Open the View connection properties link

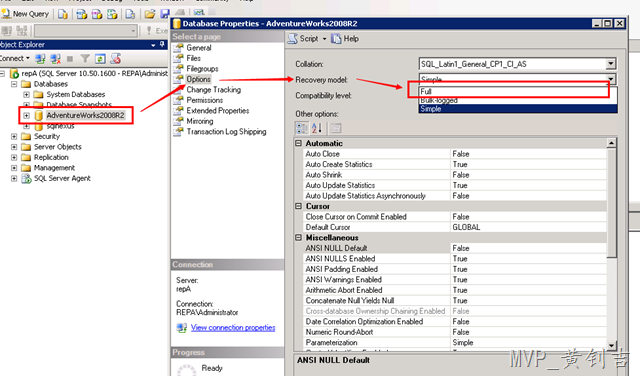click(x=233, y=328)
